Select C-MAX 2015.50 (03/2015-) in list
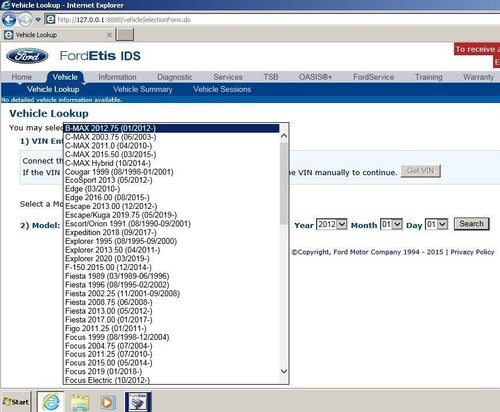Screen dimensions: 500x412 [172, 154]
